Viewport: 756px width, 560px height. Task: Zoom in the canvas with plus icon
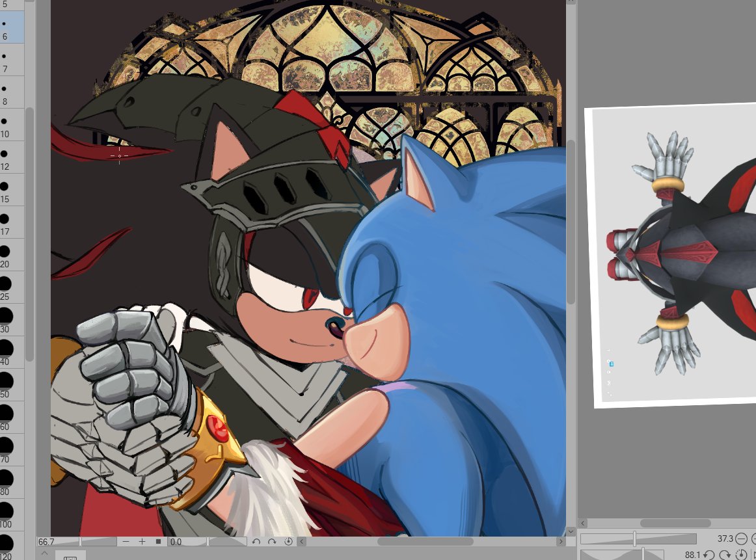(x=142, y=542)
